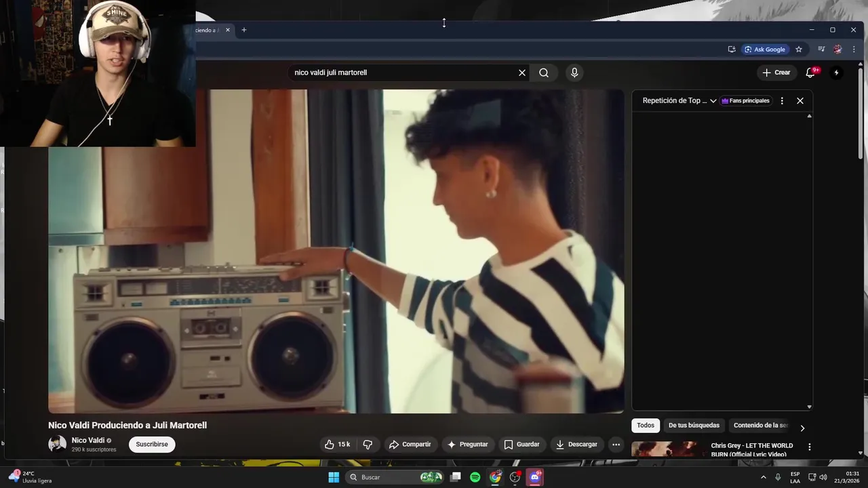The image size is (868, 488).
Task: Open Discord from the taskbar
Action: pyautogui.click(x=535, y=477)
